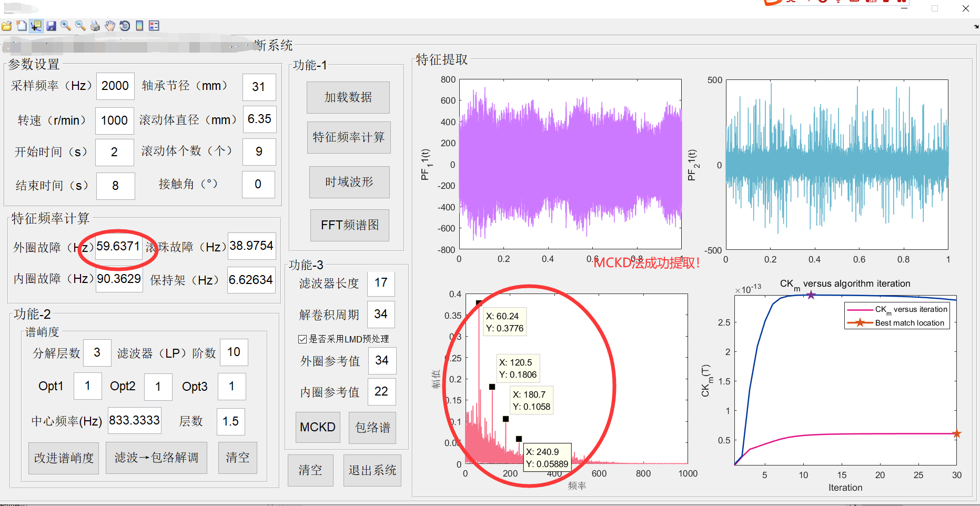Click the red 'MCKD法成功提取!' status message
Screen dimensions: 980x506
click(x=646, y=263)
